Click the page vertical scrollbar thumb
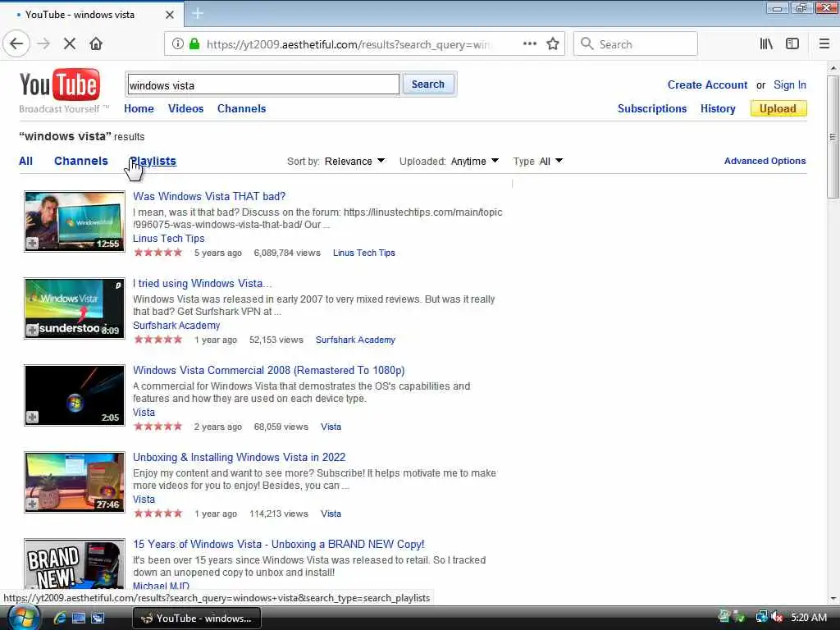Viewport: 840px width, 630px height. pos(833,137)
